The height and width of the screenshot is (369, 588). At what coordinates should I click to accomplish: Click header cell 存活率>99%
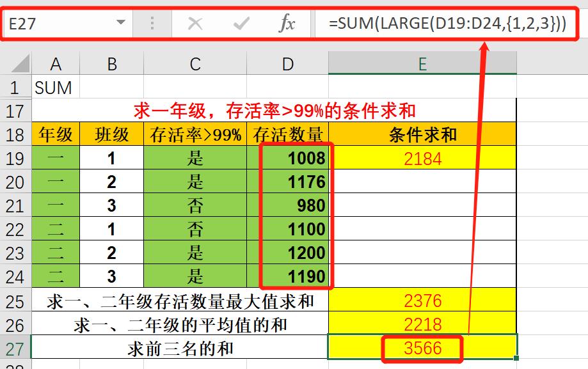click(x=195, y=134)
